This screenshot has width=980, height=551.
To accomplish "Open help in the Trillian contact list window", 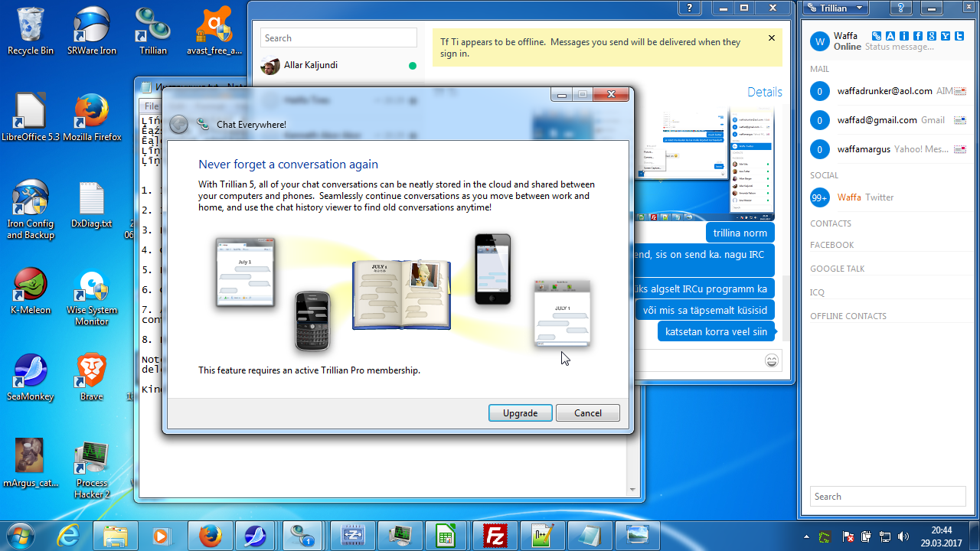I will click(x=902, y=8).
